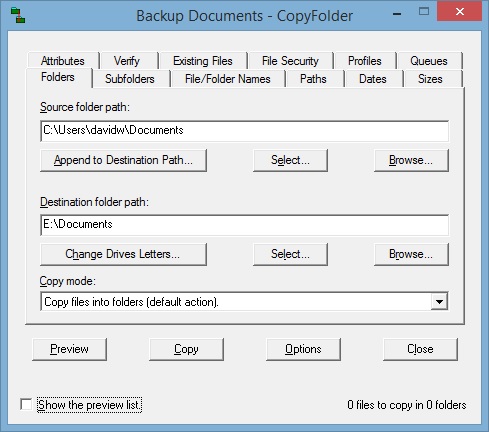489x432 pixels.
Task: Go to the Profiles tab
Action: pyautogui.click(x=365, y=61)
